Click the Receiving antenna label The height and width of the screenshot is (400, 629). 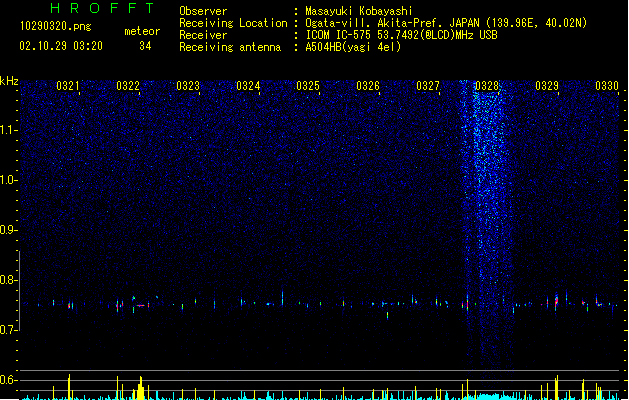click(230, 47)
